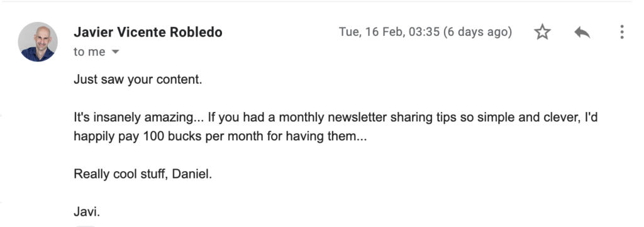Click the line "Just saw your content."

[138, 80]
